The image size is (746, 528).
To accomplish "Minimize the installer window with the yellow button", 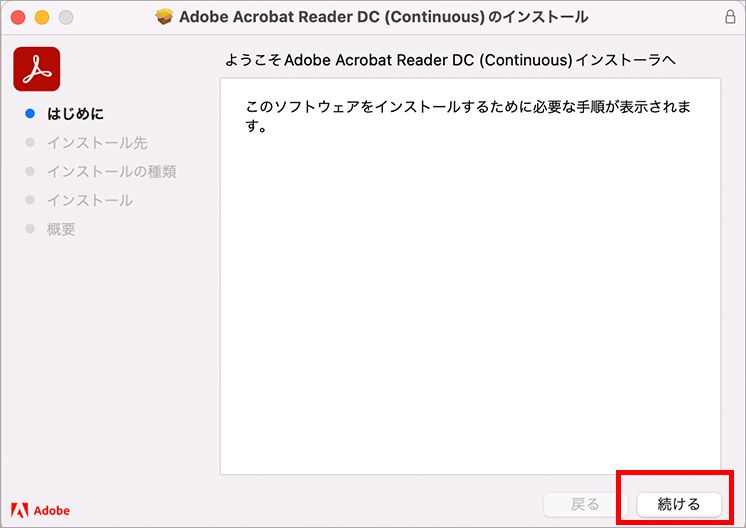I will point(42,18).
